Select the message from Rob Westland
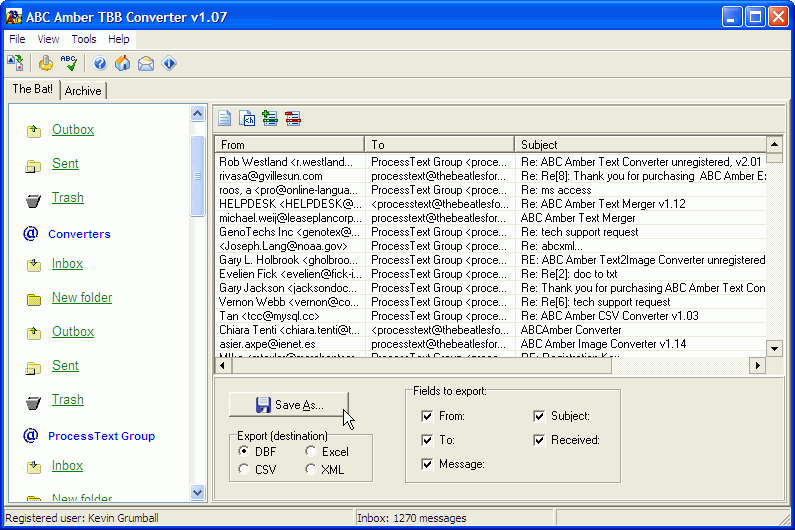Screen dimensions: 795x530 490,162
